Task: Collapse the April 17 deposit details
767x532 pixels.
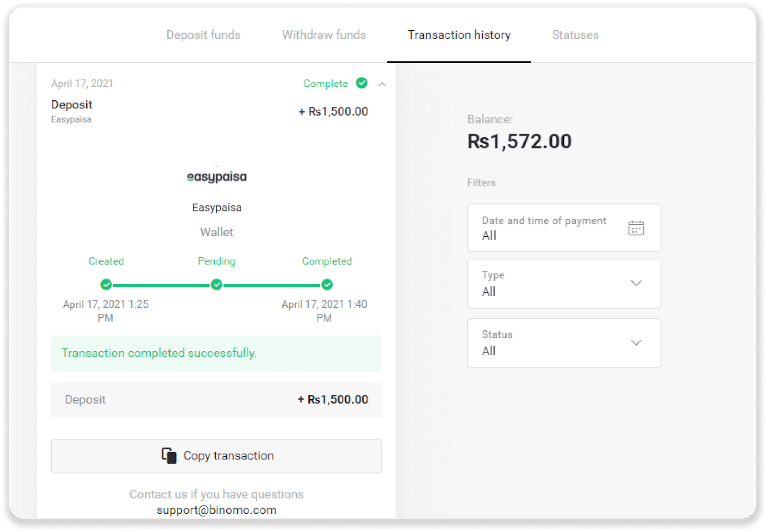Action: click(x=382, y=84)
